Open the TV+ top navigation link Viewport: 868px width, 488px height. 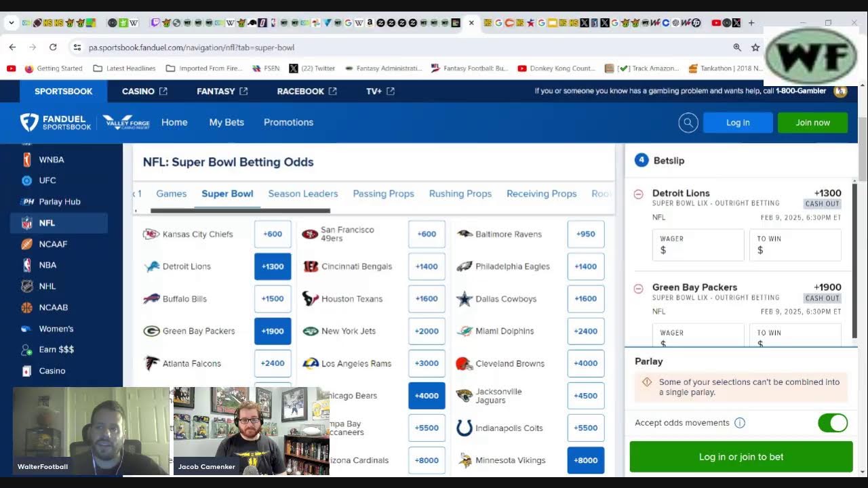(380, 91)
